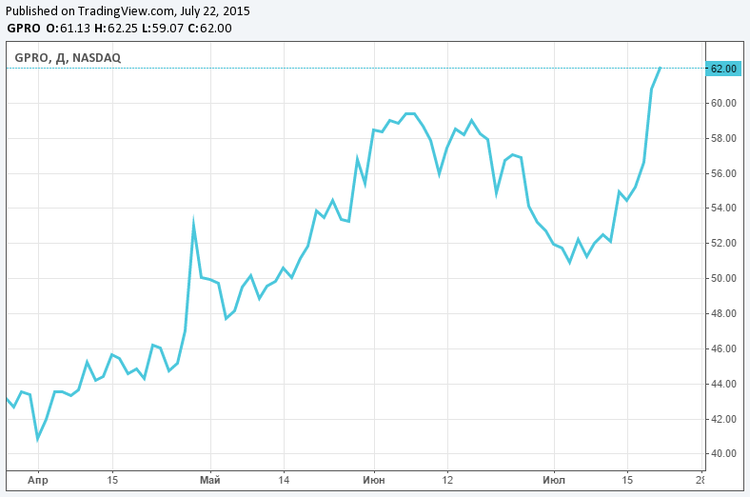Click the Май label on time axis
Screen dimensions: 750x497
[210, 479]
